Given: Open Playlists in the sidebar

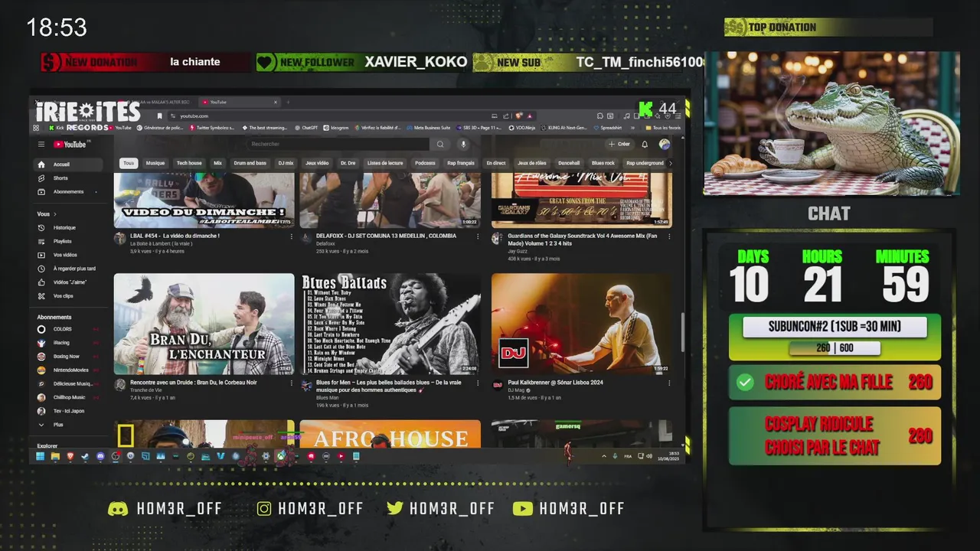Looking at the screenshot, I should tap(69, 241).
